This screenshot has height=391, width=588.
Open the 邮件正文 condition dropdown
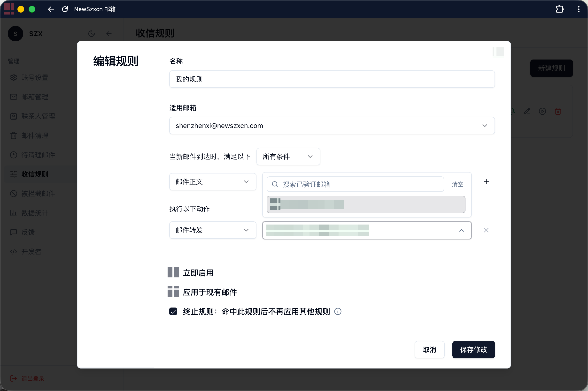pos(213,182)
